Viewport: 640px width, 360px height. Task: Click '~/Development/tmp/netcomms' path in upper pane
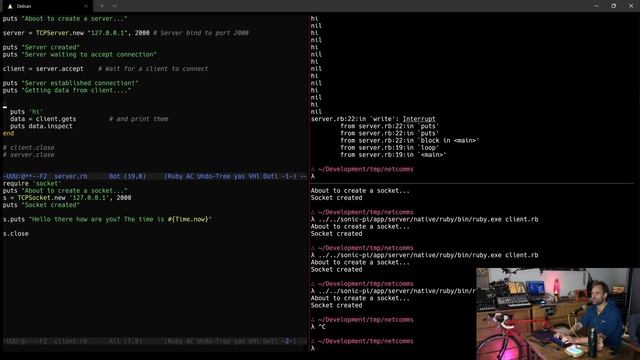[365, 169]
